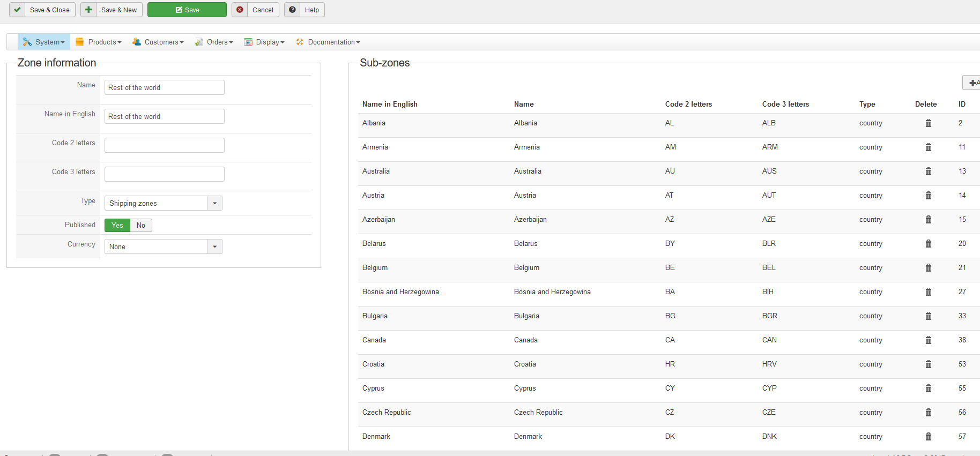Open the System menu

(44, 42)
